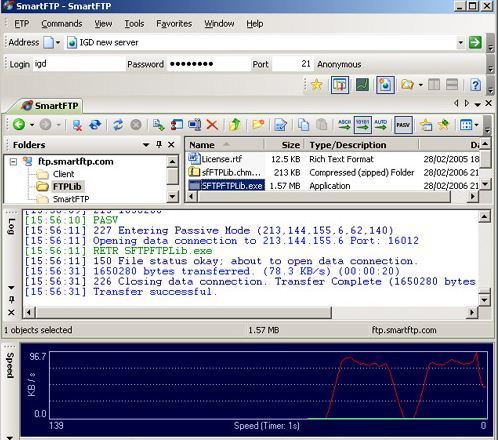
Task: Click the Refresh icon in browser toolbar
Action: pyautogui.click(x=118, y=125)
